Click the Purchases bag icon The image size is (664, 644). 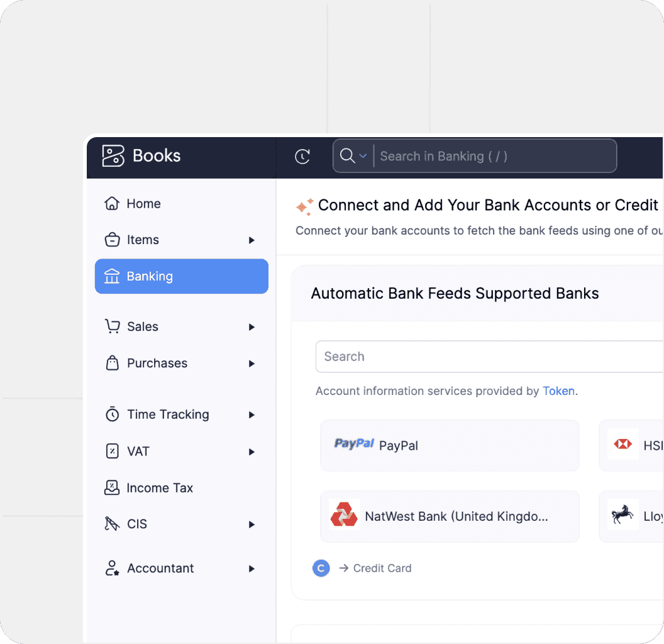tap(112, 363)
